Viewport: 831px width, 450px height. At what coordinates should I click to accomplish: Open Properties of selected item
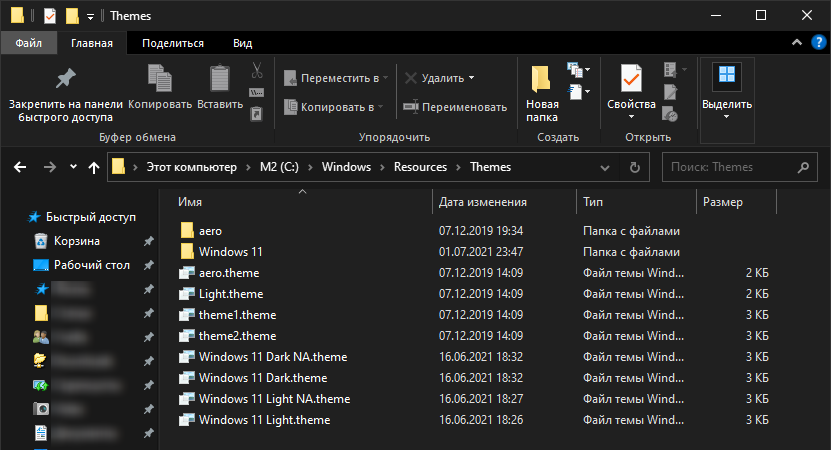point(631,86)
